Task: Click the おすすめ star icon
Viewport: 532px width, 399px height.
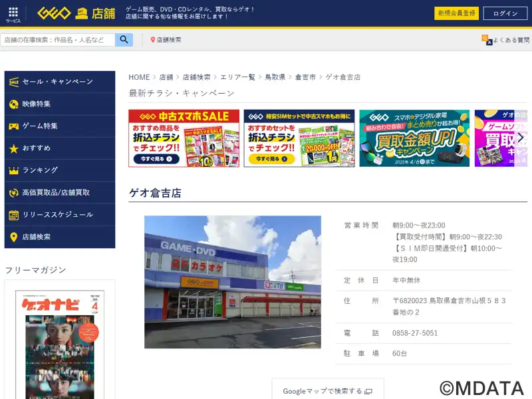Action: 13,148
